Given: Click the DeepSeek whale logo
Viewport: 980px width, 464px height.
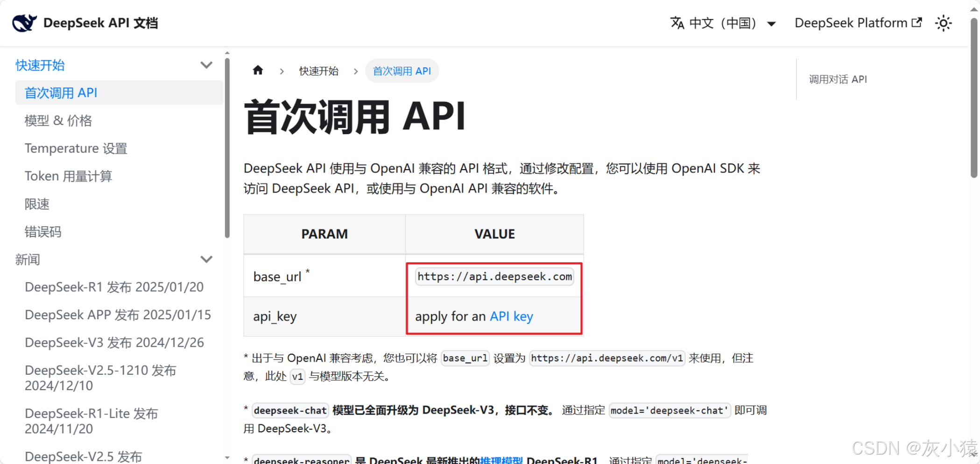Looking at the screenshot, I should click(24, 22).
